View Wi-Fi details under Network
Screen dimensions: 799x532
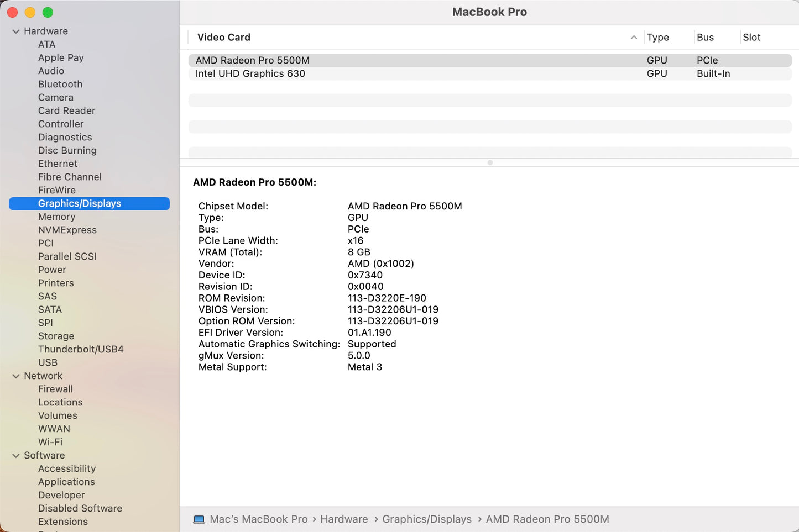[50, 442]
